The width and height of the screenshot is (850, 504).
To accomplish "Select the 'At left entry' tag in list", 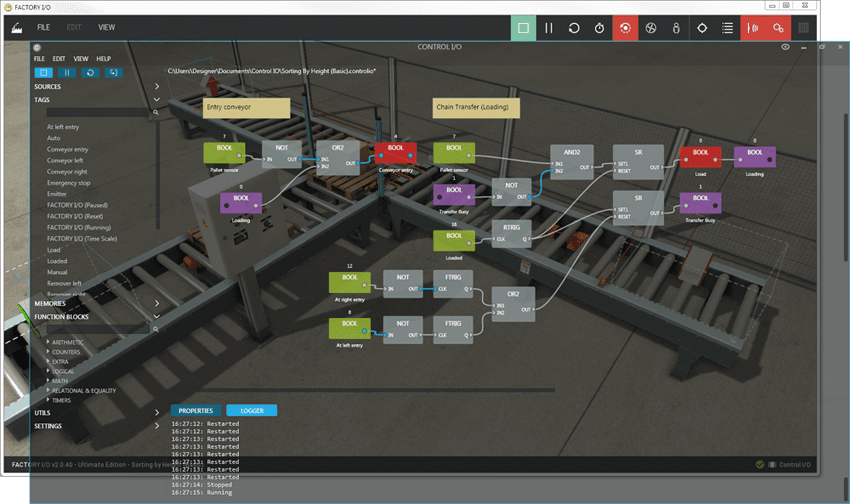I will tap(63, 127).
